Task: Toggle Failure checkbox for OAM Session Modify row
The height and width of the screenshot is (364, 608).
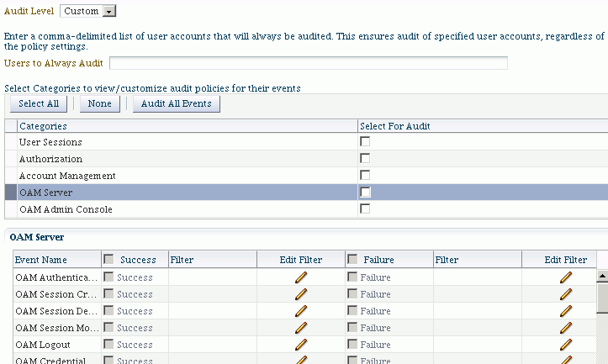Action: tap(352, 328)
